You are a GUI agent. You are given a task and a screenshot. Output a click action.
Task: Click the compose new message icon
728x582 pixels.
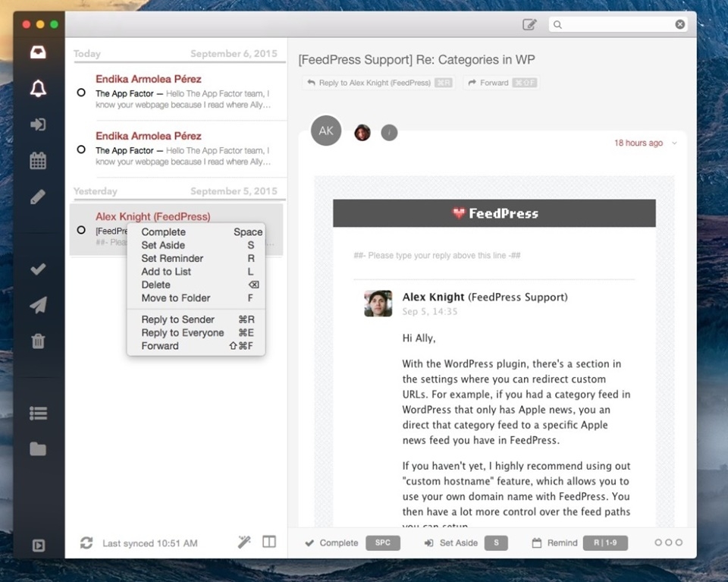point(529,24)
